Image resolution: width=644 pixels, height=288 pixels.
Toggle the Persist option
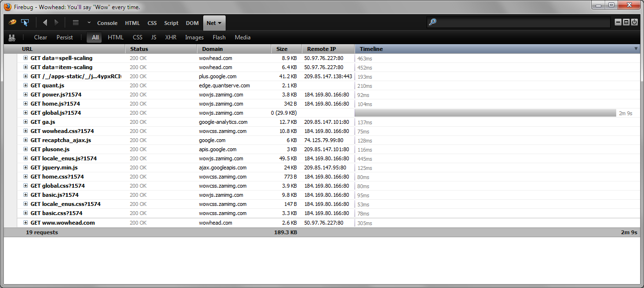tap(65, 37)
